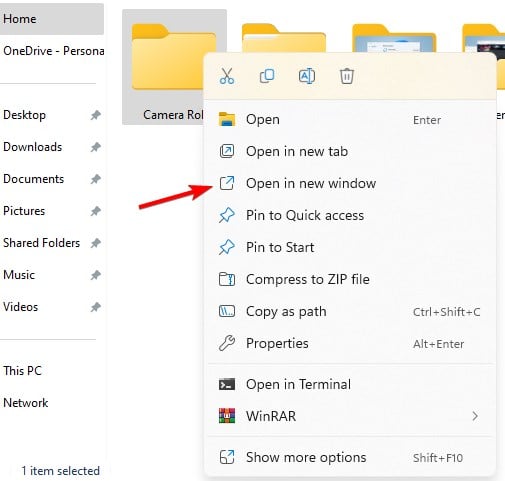Click Show more options
Image resolution: width=505 pixels, height=481 pixels.
pos(350,457)
